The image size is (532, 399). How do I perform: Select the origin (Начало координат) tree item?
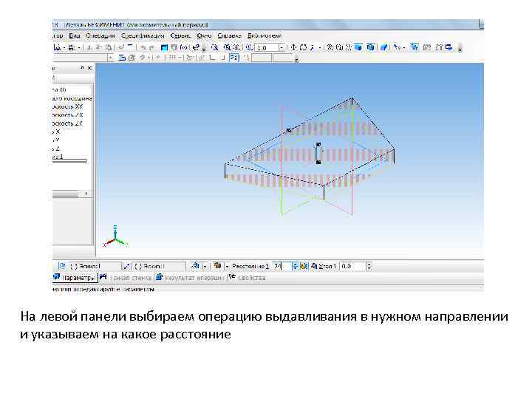pos(72,98)
